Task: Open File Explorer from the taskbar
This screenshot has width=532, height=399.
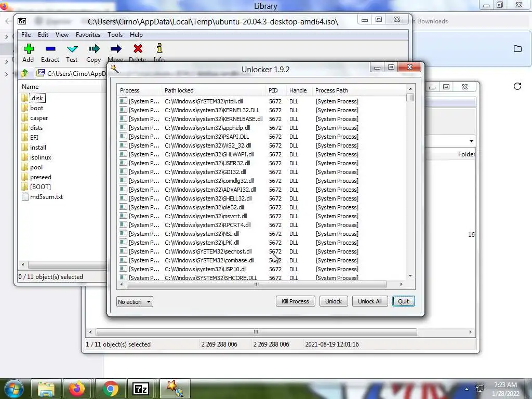Action: point(46,389)
